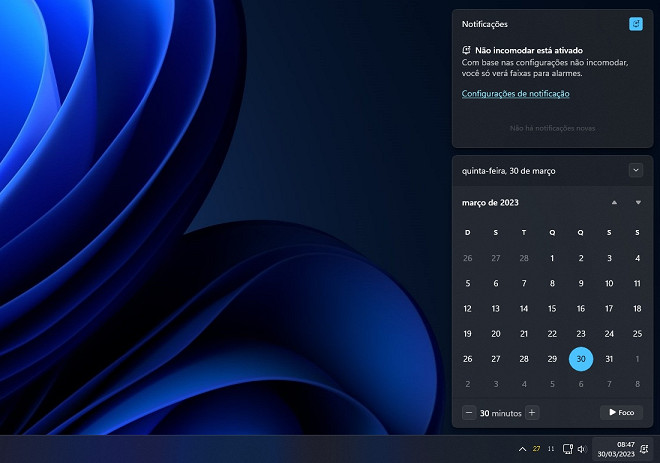This screenshot has height=463, width=660.
Task: Increase focus time with plus button
Action: 532,412
